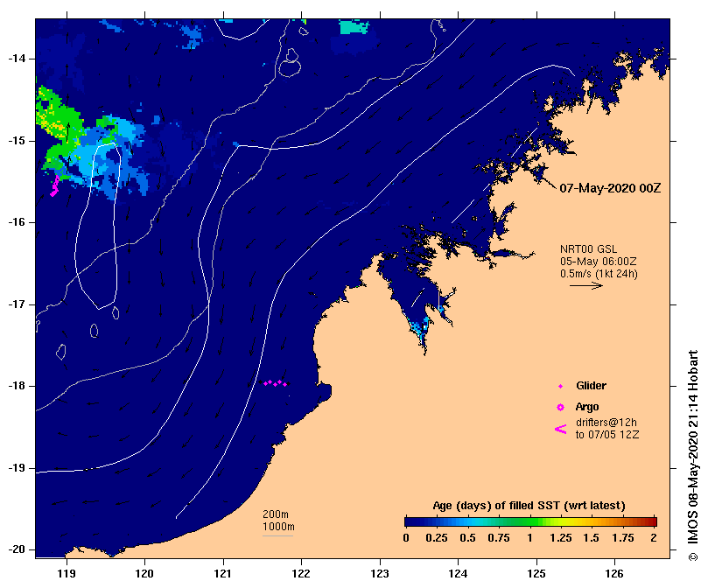Click the colorbar tick label 0.5
The height and width of the screenshot is (588, 708).
[x=467, y=538]
